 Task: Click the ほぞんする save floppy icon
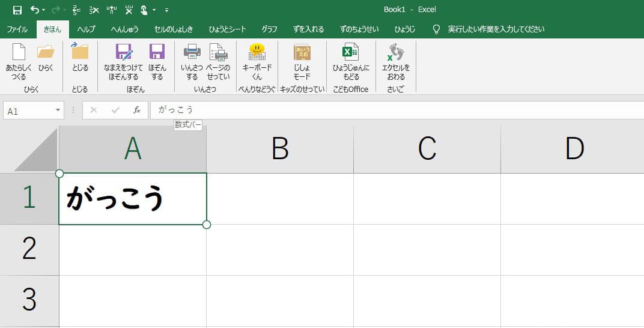(157, 52)
